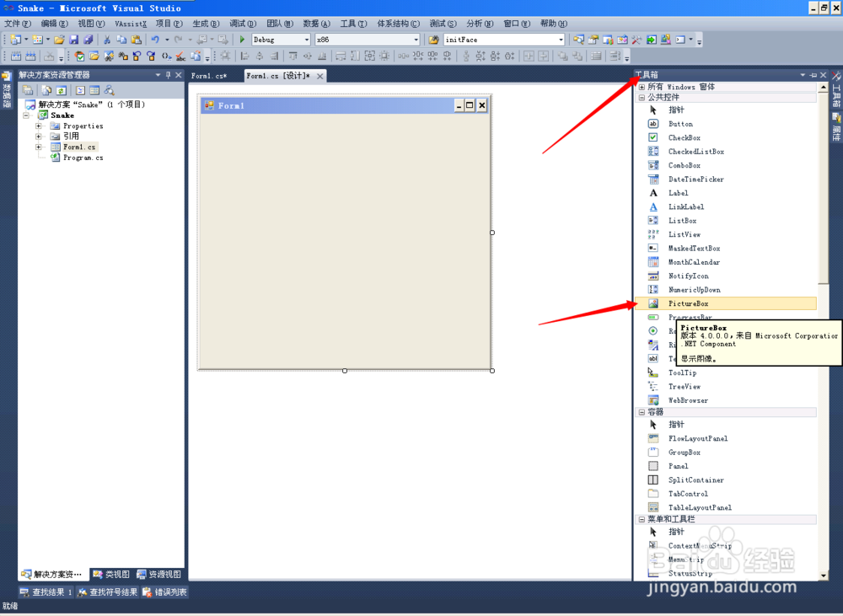Click the Save All toolbar icon
843x616 pixels.
click(89, 40)
